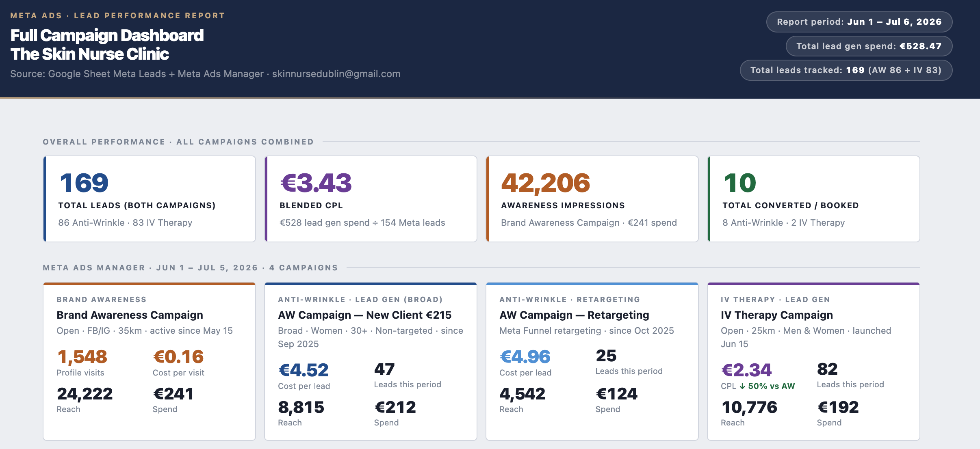Image resolution: width=980 pixels, height=449 pixels.
Task: Click the '↓ 50% vs AW' indicator
Action: click(x=767, y=386)
